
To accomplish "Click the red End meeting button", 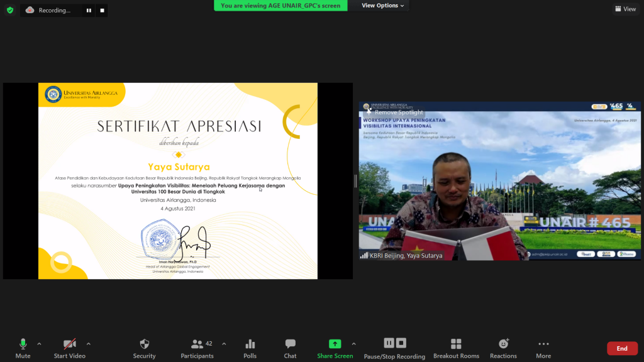I will [x=621, y=348].
